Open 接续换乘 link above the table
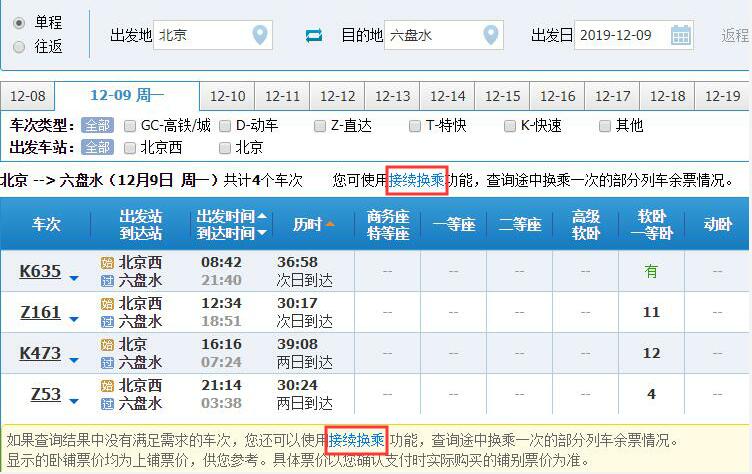The image size is (752, 474). point(416,180)
